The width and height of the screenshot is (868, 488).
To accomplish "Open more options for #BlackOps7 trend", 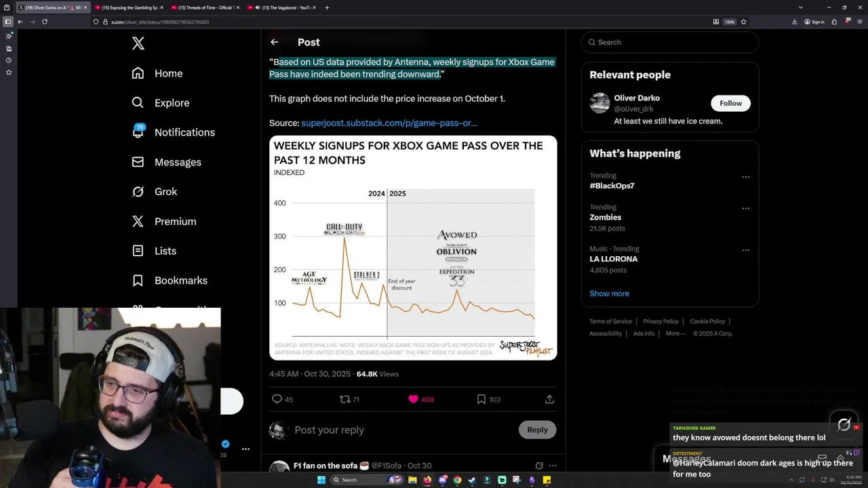I will pyautogui.click(x=746, y=177).
